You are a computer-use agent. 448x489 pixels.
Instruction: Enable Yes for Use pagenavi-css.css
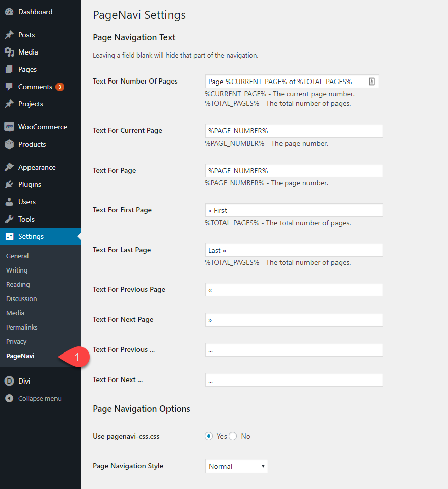[208, 436]
